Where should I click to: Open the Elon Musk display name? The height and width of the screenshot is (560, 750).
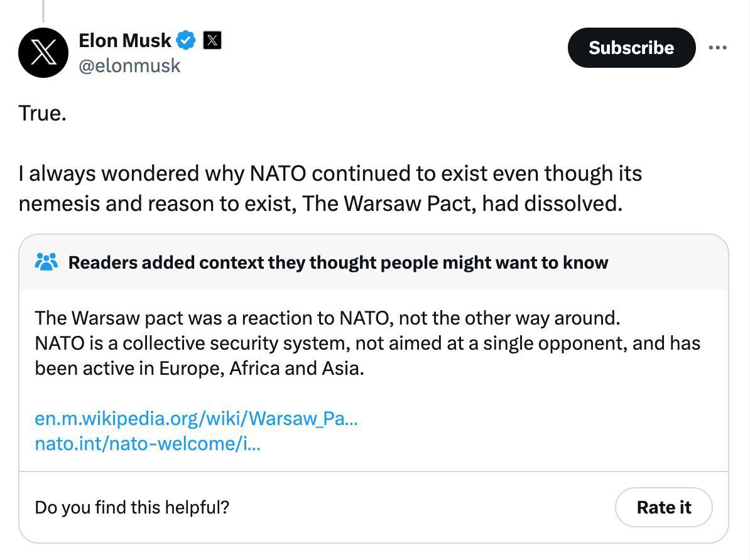tap(125, 41)
